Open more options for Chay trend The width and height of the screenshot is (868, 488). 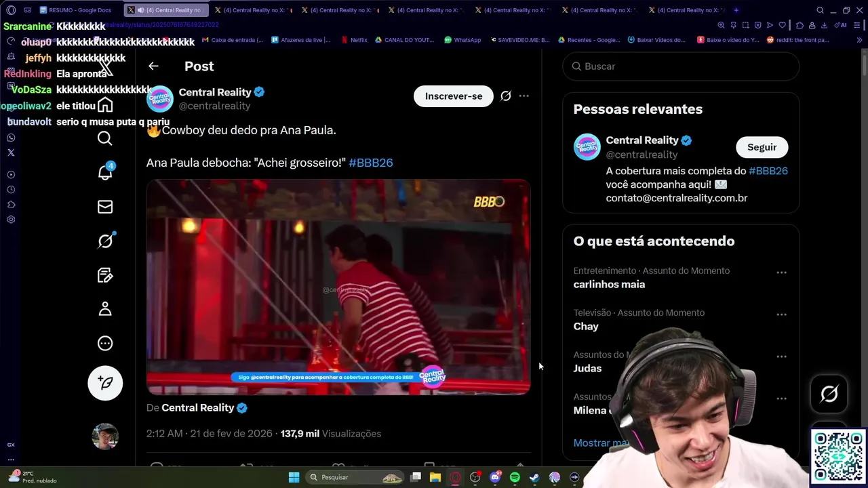point(781,314)
